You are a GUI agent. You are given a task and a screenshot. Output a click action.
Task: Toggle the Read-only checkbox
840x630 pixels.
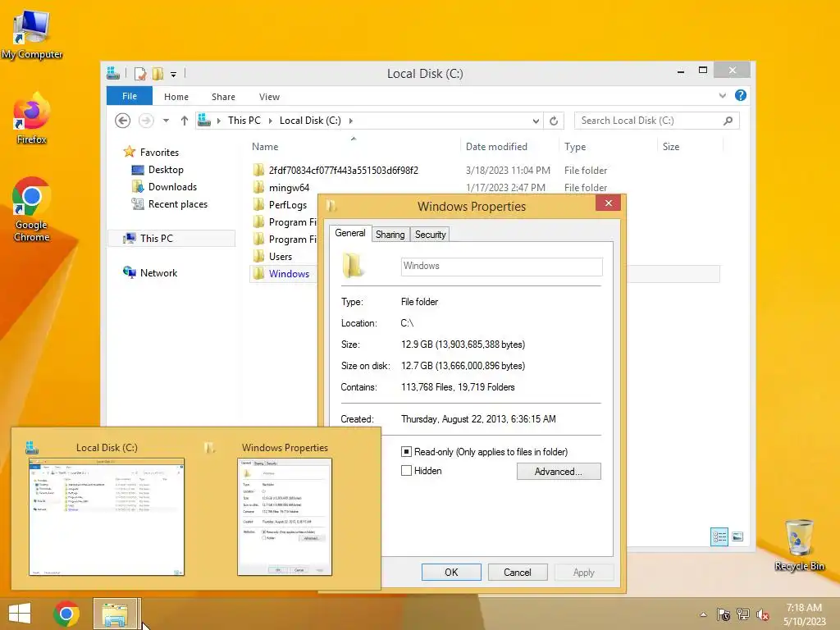pyautogui.click(x=407, y=452)
